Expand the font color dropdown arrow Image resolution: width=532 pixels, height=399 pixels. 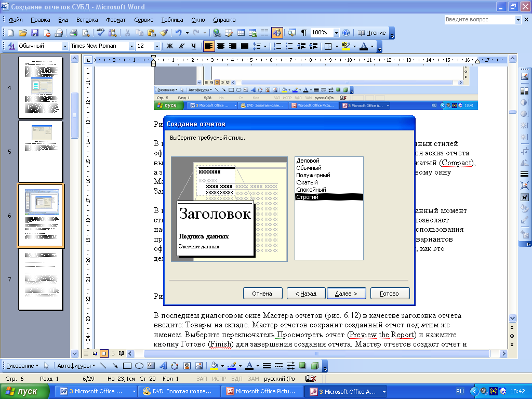click(x=372, y=46)
